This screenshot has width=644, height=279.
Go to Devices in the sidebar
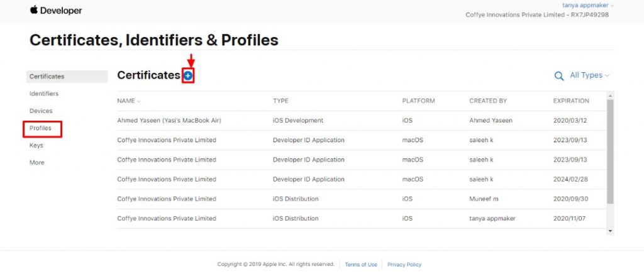41,111
